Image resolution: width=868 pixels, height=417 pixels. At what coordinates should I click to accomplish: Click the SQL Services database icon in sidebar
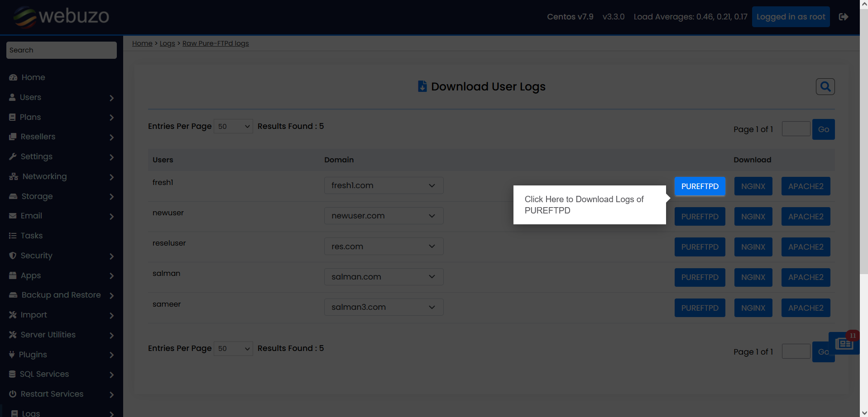[12, 374]
